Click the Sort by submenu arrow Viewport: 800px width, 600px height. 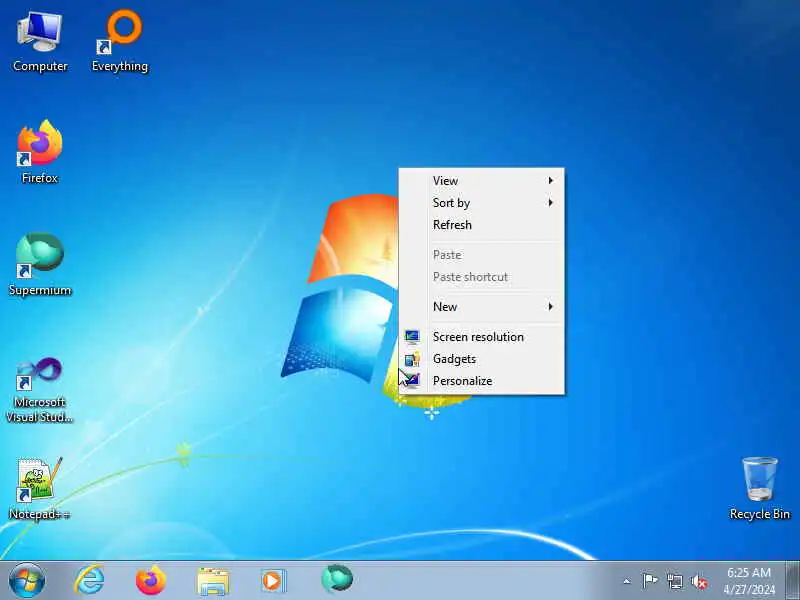click(x=551, y=203)
